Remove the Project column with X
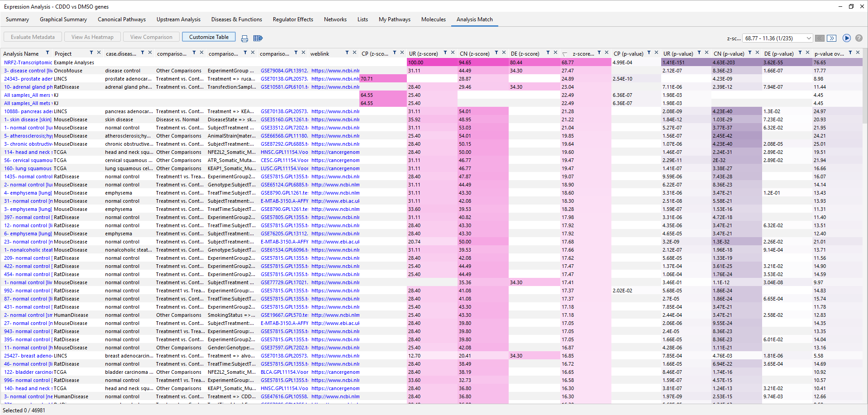This screenshot has height=415, width=868. [x=99, y=53]
